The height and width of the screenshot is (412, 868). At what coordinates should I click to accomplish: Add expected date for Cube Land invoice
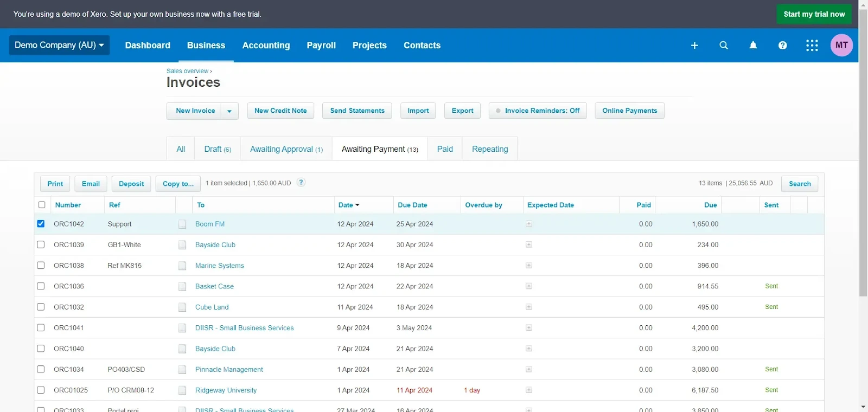click(x=529, y=307)
